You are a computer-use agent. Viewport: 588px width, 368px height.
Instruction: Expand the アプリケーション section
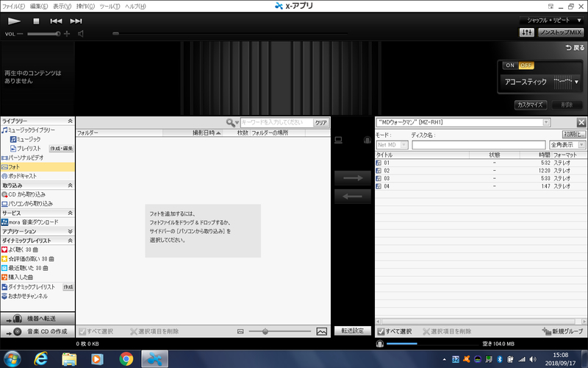click(x=70, y=231)
